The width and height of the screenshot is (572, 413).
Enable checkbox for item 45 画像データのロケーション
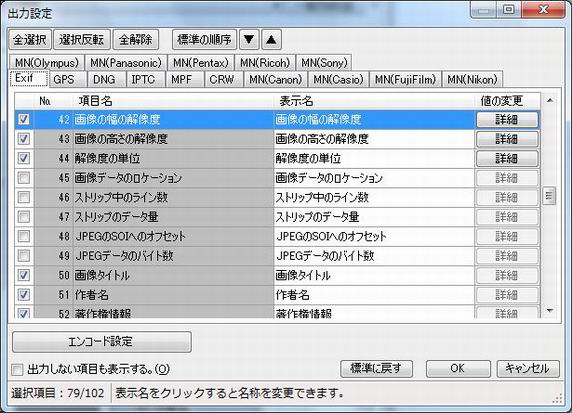point(24,178)
